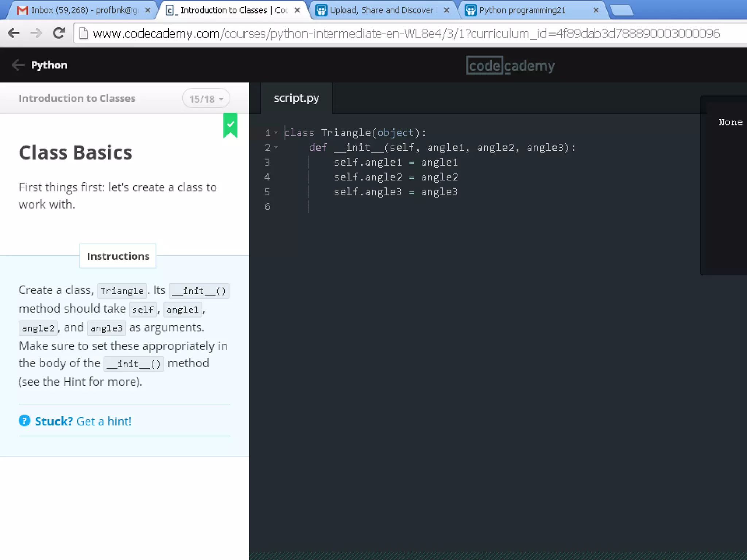The height and width of the screenshot is (560, 747).
Task: Click the Instructions section label
Action: pyautogui.click(x=118, y=256)
